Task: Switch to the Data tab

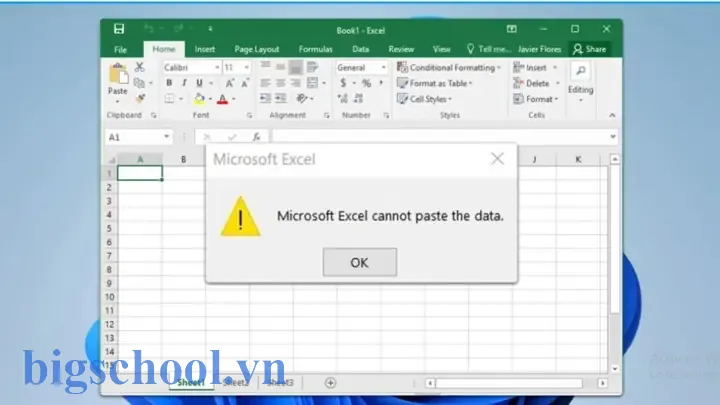Action: point(360,49)
